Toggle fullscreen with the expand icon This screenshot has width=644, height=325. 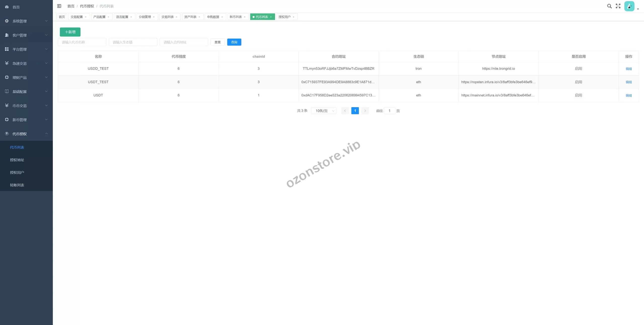tap(618, 6)
